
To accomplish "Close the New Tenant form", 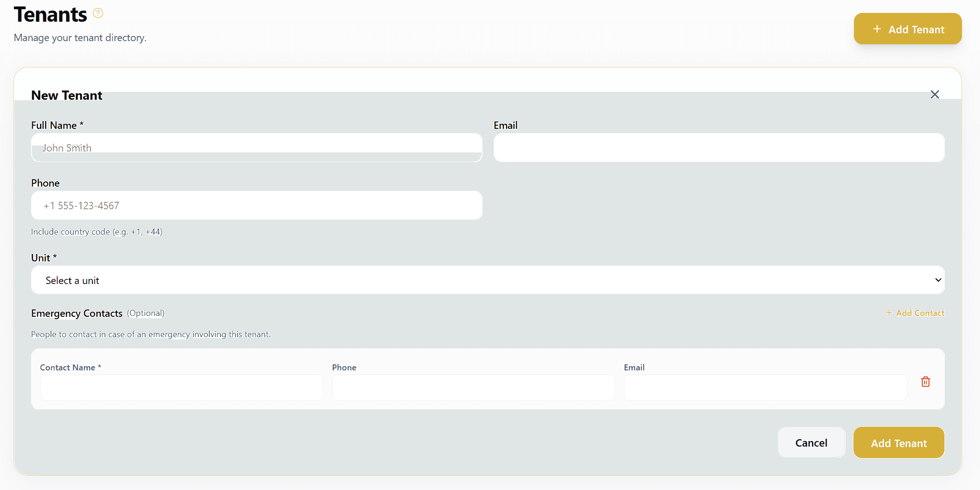I will click(934, 95).
